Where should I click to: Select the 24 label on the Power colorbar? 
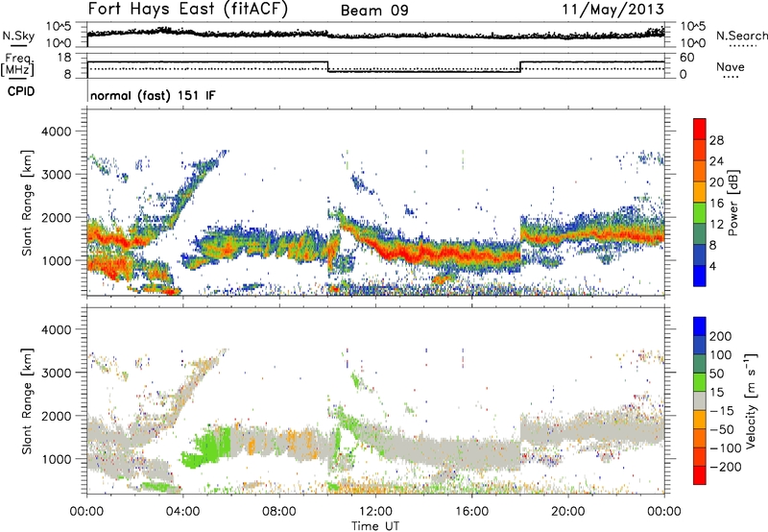coord(716,161)
